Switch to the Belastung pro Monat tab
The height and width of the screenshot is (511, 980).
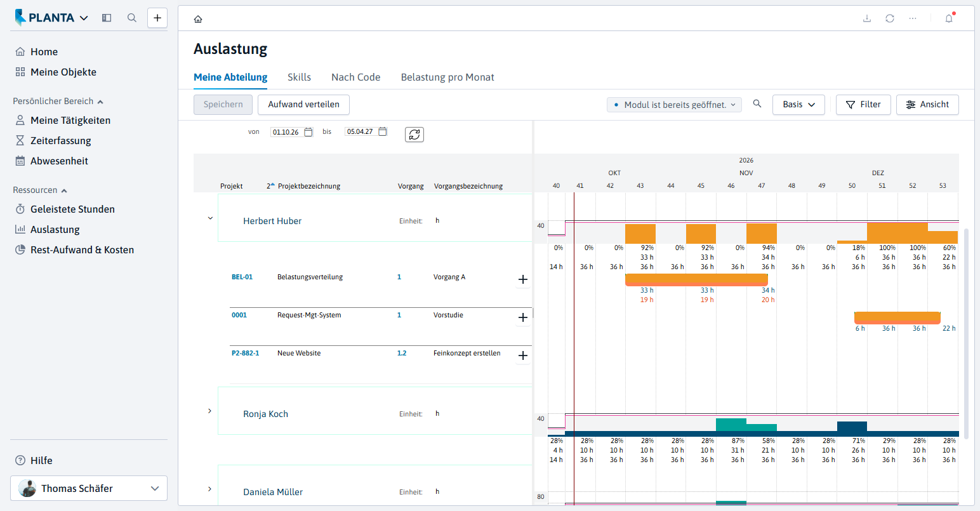click(447, 77)
